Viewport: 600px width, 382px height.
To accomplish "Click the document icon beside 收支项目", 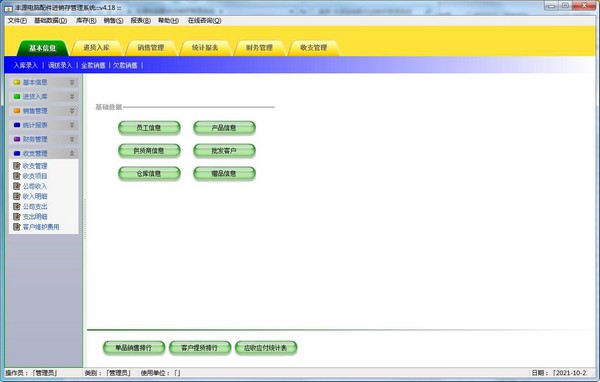I will [16, 176].
